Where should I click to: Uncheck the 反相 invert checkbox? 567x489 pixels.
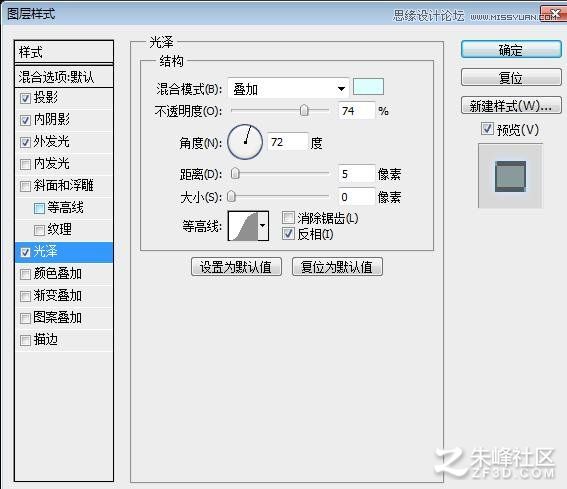(288, 234)
